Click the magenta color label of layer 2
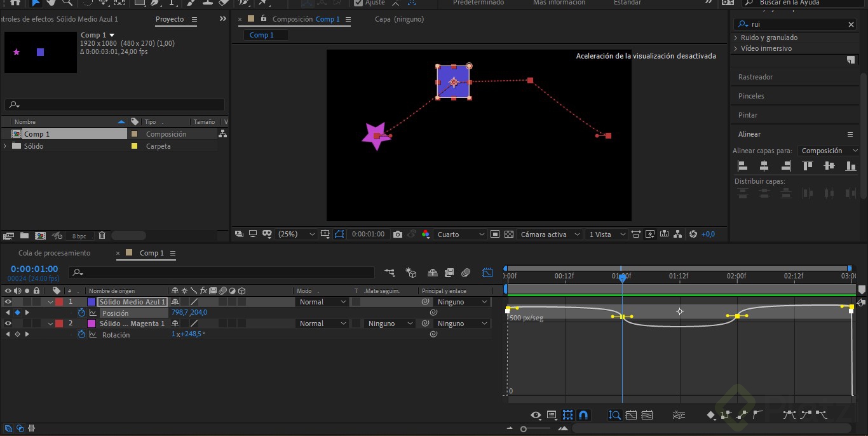 coord(91,324)
